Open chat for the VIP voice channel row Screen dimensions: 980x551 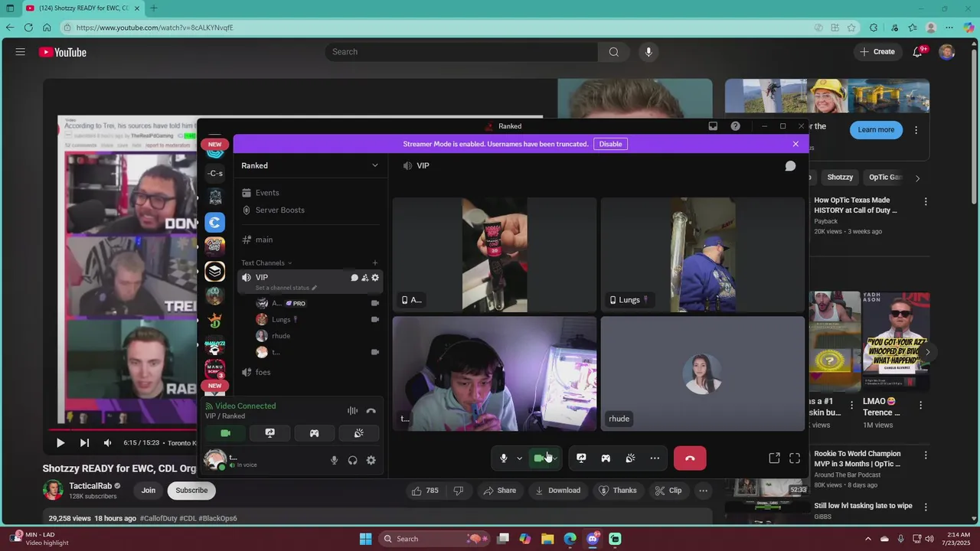click(x=354, y=278)
